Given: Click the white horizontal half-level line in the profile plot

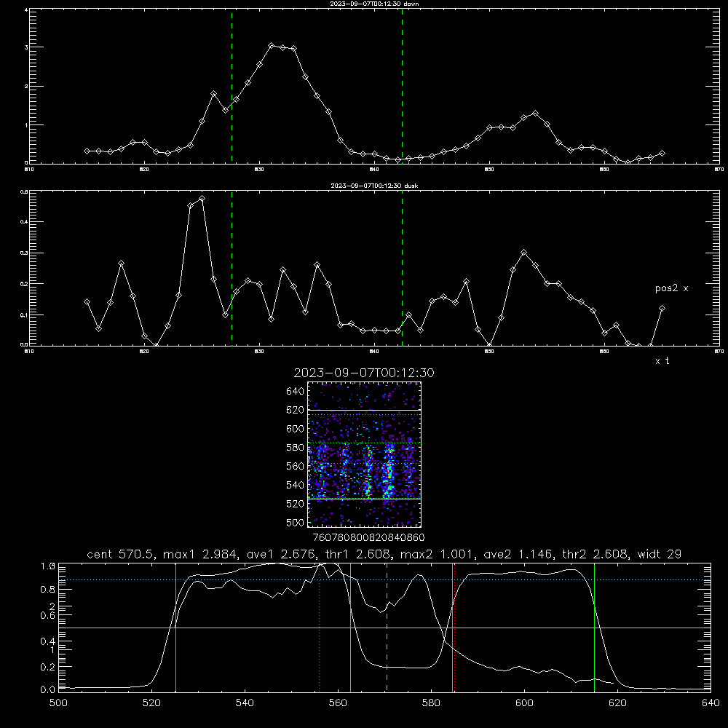Looking at the screenshot, I should (x=384, y=628).
